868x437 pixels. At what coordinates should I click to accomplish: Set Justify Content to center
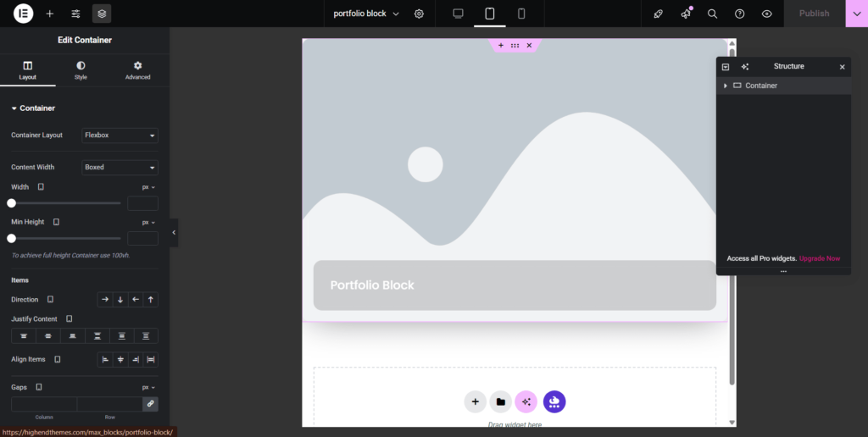(48, 335)
